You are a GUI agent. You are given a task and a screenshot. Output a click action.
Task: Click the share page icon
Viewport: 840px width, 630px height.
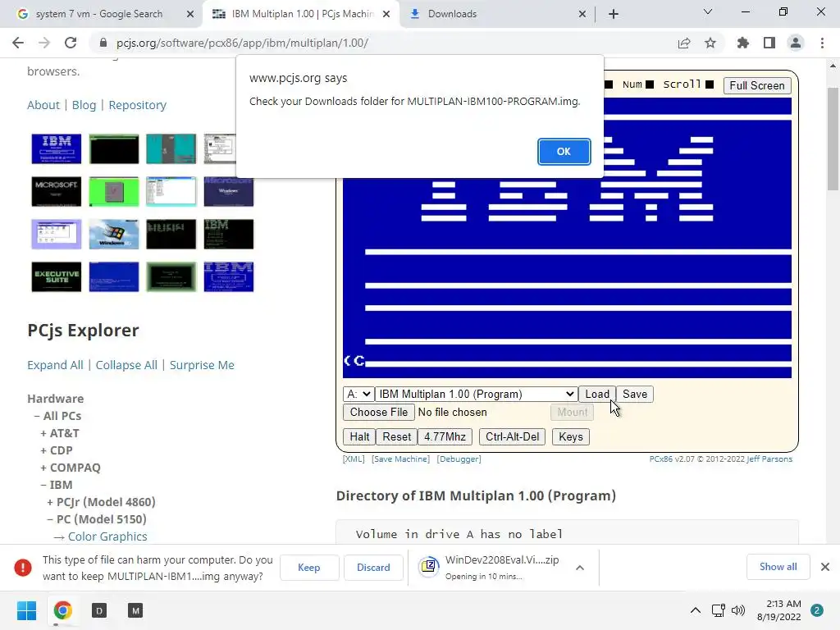pyautogui.click(x=684, y=43)
